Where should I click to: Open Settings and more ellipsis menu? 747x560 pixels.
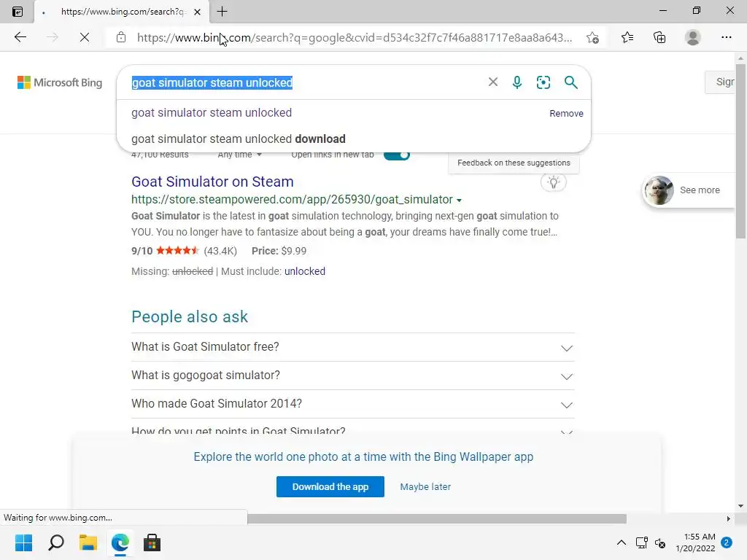coord(726,37)
